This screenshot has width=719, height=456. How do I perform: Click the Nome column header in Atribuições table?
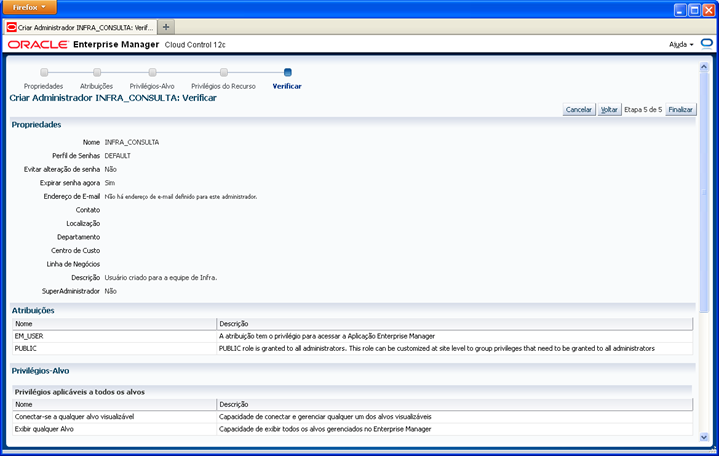point(114,324)
